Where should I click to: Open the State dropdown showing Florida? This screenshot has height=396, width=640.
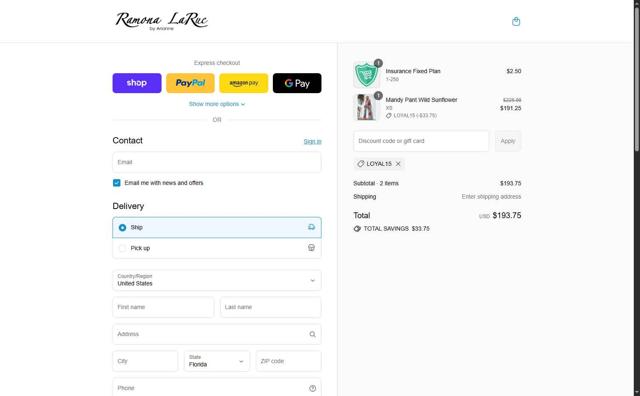(x=217, y=361)
